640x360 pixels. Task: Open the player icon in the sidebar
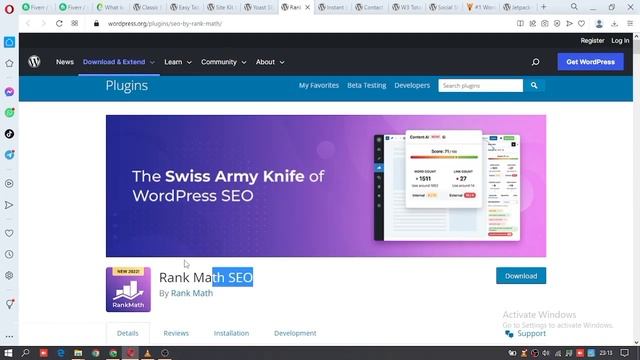pos(9,184)
